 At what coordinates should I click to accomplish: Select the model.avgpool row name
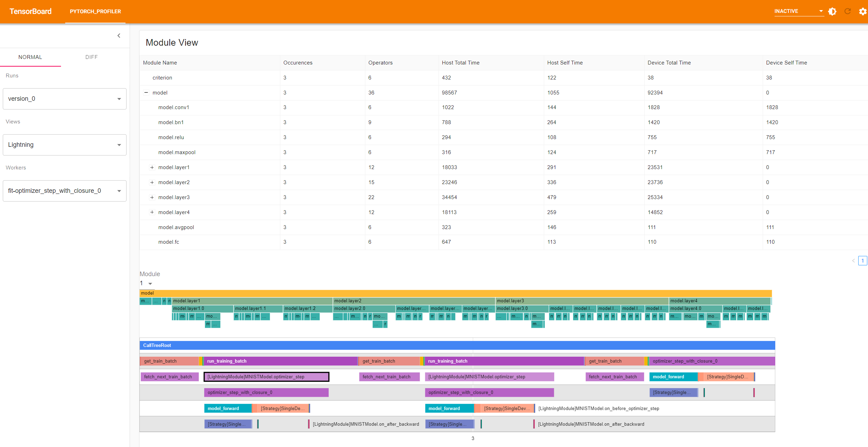tap(176, 227)
